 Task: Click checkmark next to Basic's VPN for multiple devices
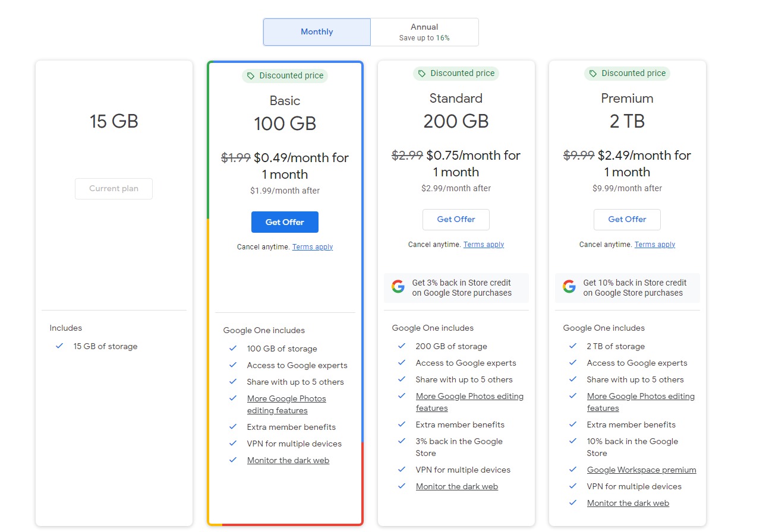233,443
